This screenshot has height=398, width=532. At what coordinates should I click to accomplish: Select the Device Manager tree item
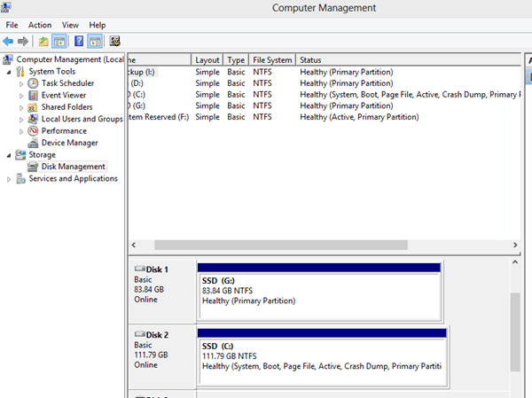pyautogui.click(x=69, y=143)
